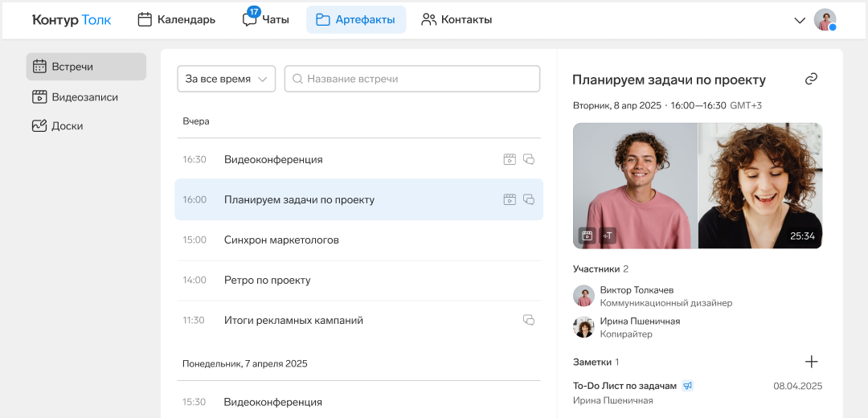Click the recording icon on the Планируем задачи row

(510, 199)
